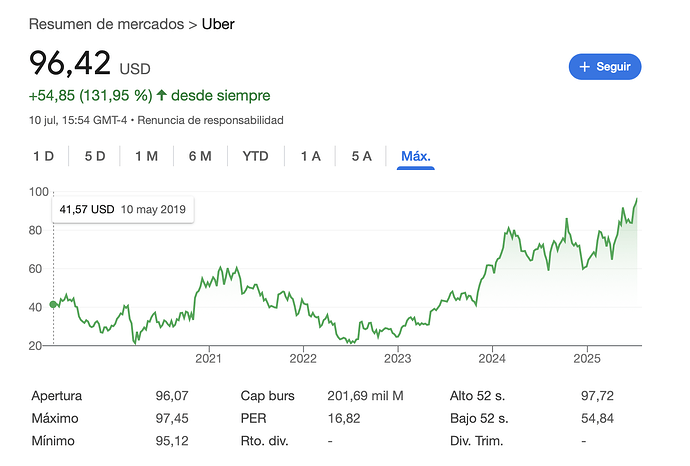
Task: Click the Cap burs label
Action: click(x=268, y=396)
